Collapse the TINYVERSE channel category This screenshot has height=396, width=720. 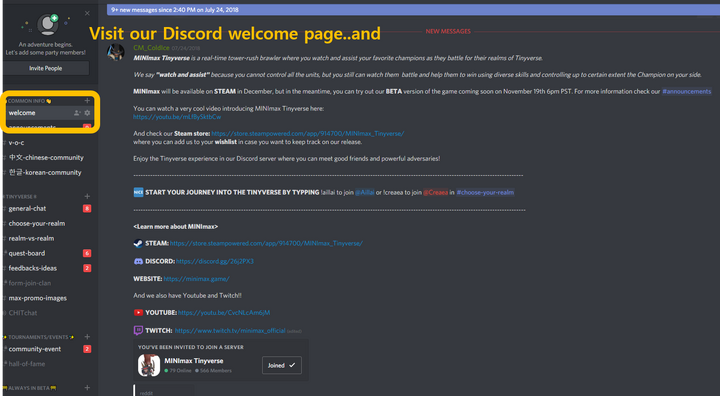tap(21, 197)
